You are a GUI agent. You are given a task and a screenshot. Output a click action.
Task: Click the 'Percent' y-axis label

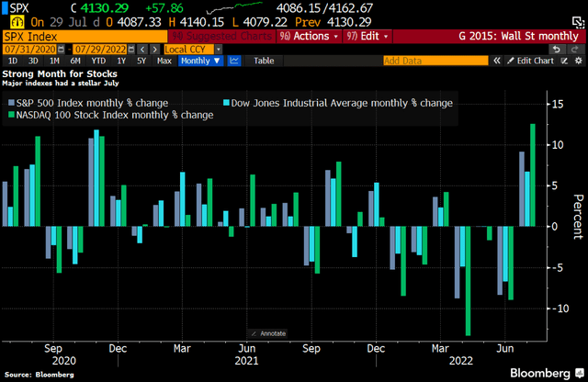click(578, 217)
